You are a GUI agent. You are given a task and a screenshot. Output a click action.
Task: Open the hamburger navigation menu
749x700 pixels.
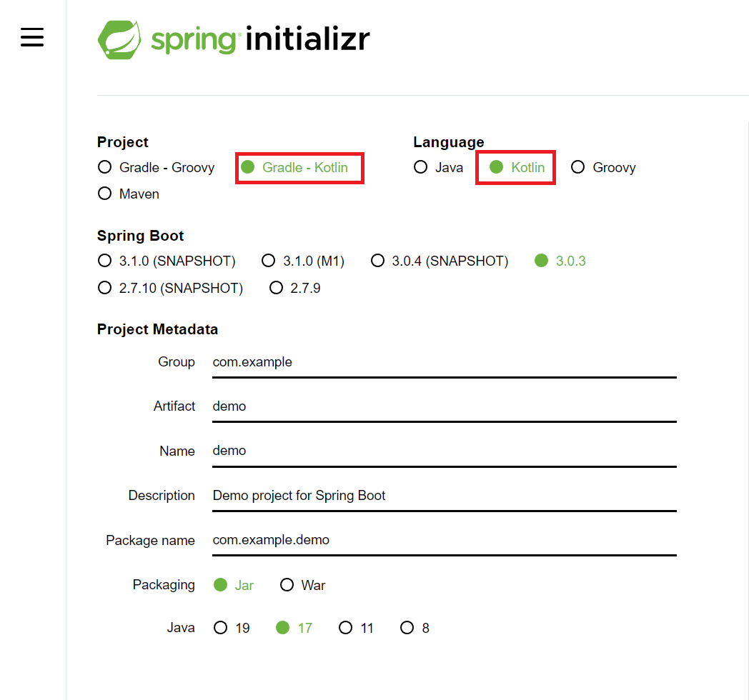pyautogui.click(x=32, y=37)
